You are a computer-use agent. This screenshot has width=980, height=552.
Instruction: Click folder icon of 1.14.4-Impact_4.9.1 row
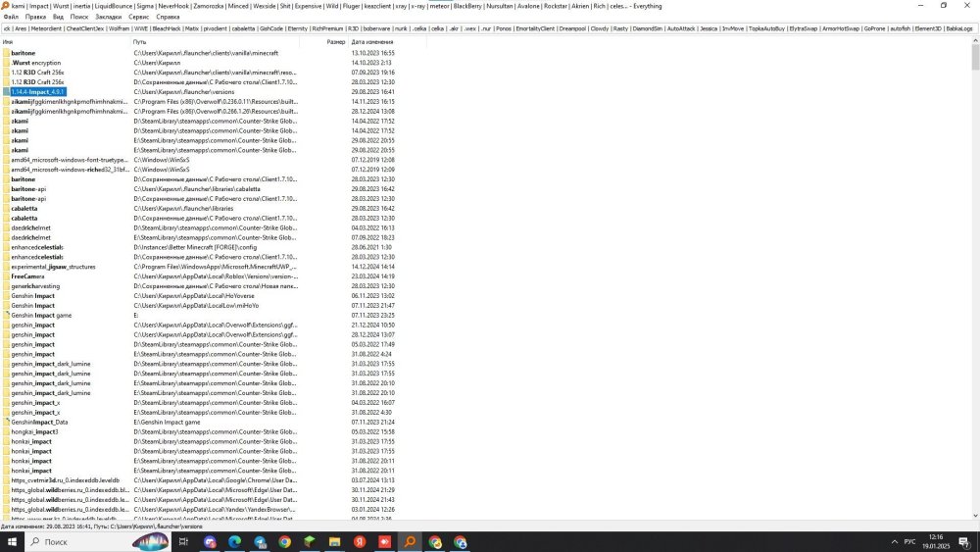pyautogui.click(x=6, y=92)
